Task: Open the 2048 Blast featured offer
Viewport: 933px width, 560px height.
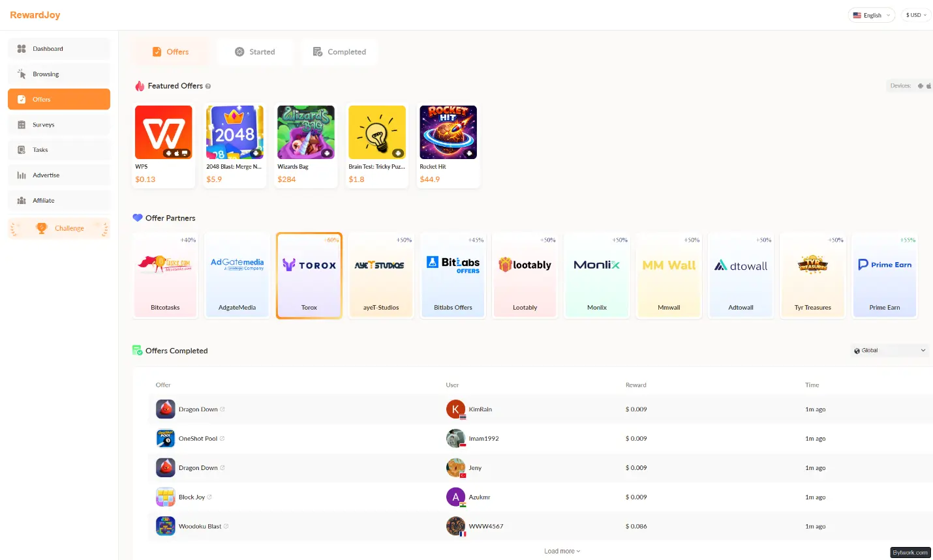Action: tap(235, 146)
